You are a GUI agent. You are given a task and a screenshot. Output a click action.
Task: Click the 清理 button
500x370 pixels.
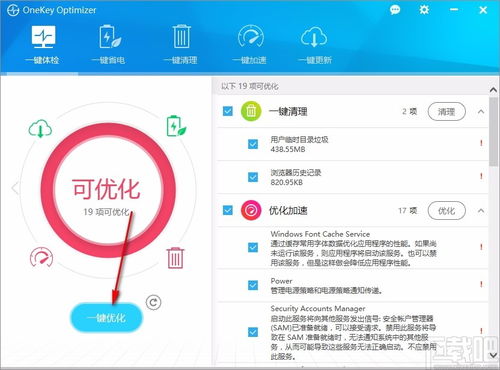click(x=447, y=111)
